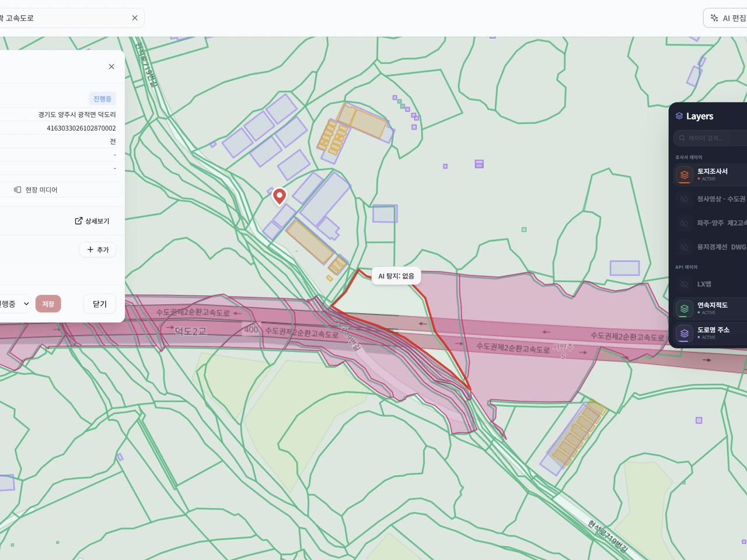Image resolution: width=747 pixels, height=560 pixels.
Task: Show the 용지경계선 DWG layer
Action: click(x=685, y=247)
